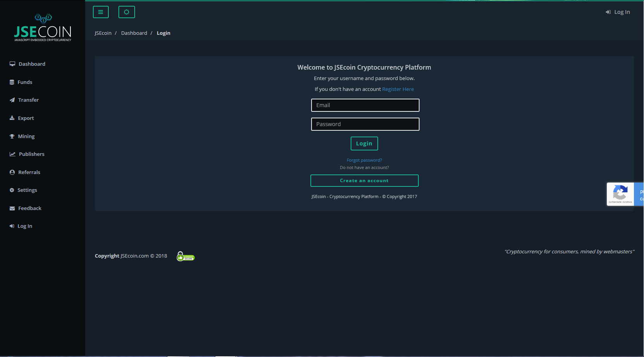Click JSEcoin breadcrumb link
Screen dimensions: 644x357
coord(103,33)
